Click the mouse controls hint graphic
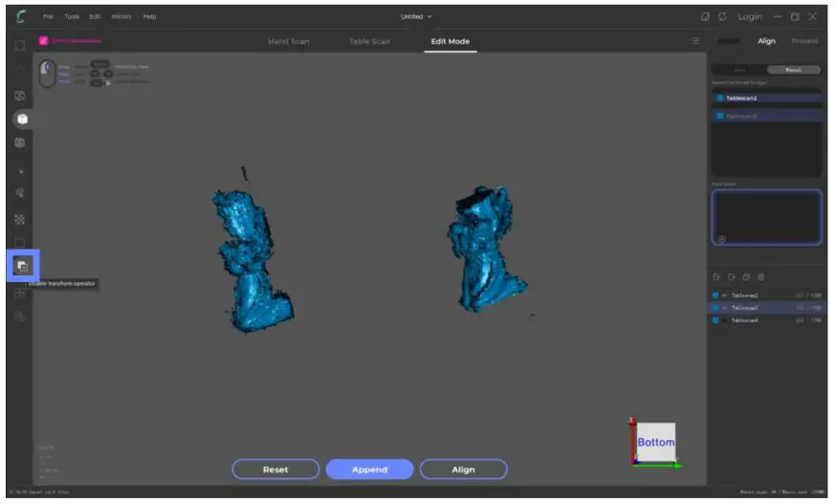Viewport: 836px width, 504px height. (48, 74)
